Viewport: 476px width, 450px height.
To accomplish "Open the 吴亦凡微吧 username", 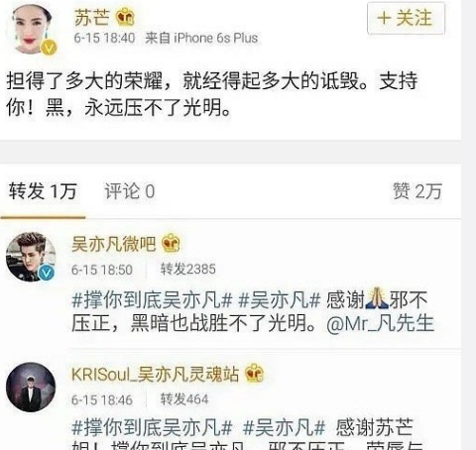I will pyautogui.click(x=113, y=244).
